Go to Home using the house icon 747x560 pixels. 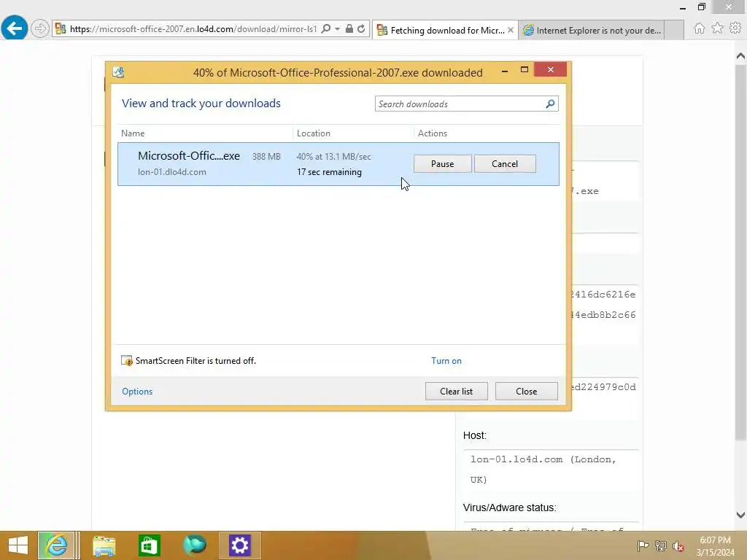[699, 28]
